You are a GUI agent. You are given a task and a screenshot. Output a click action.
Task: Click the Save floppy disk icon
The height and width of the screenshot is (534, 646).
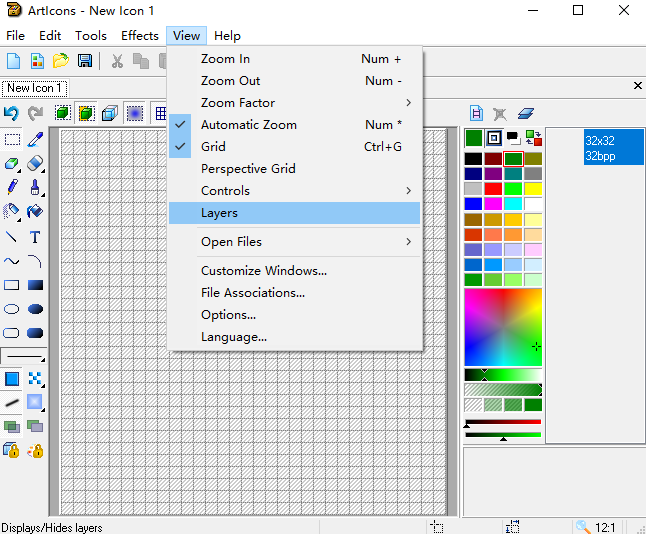click(x=85, y=61)
